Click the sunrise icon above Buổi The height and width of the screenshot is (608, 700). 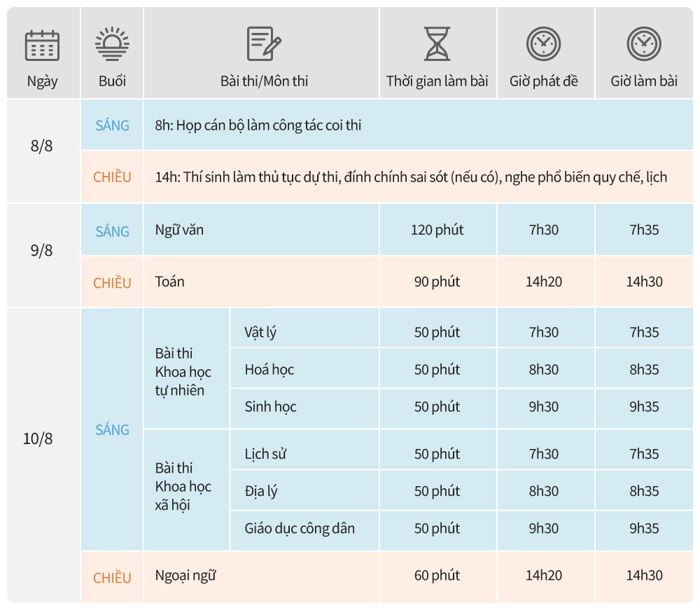click(x=112, y=44)
